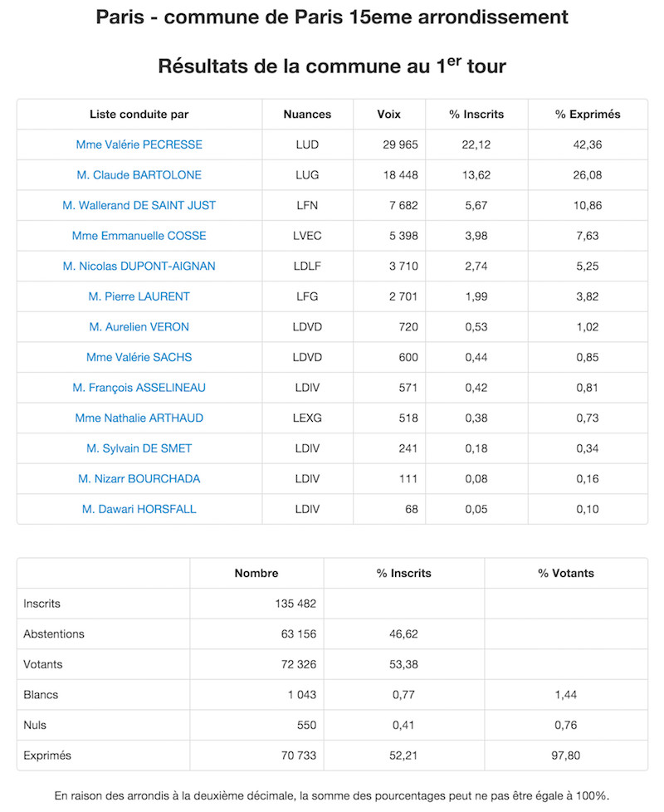Image resolution: width=664 pixels, height=812 pixels.
Task: Select Mme Emmanuelle COSSE link
Action: [139, 236]
